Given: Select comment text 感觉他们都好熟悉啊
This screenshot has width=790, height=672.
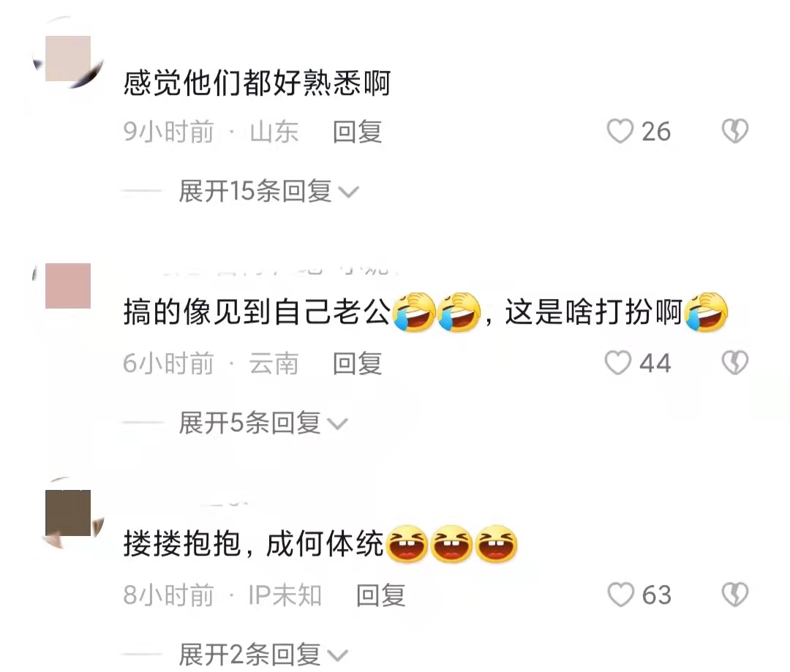Looking at the screenshot, I should (x=257, y=83).
